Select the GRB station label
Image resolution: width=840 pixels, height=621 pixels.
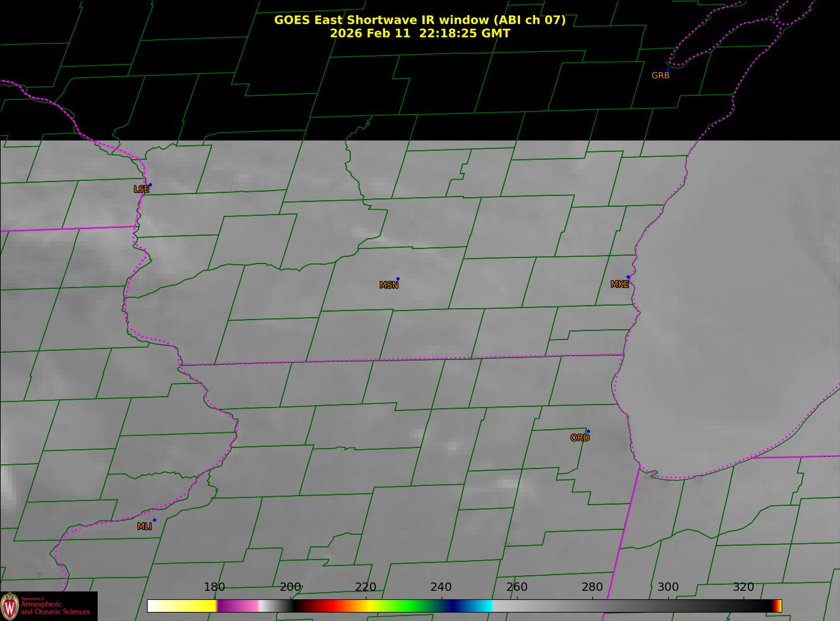coord(660,75)
